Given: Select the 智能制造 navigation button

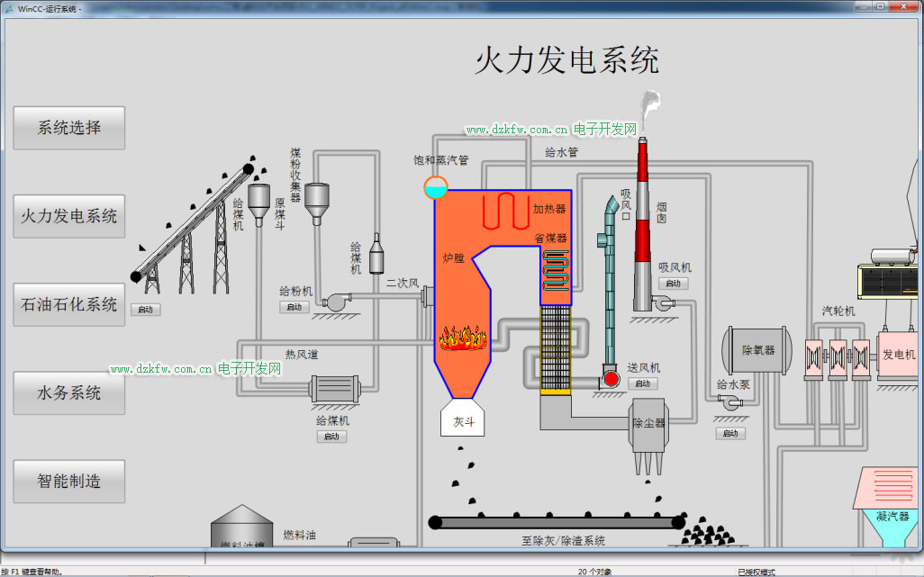Looking at the screenshot, I should coord(69,482).
